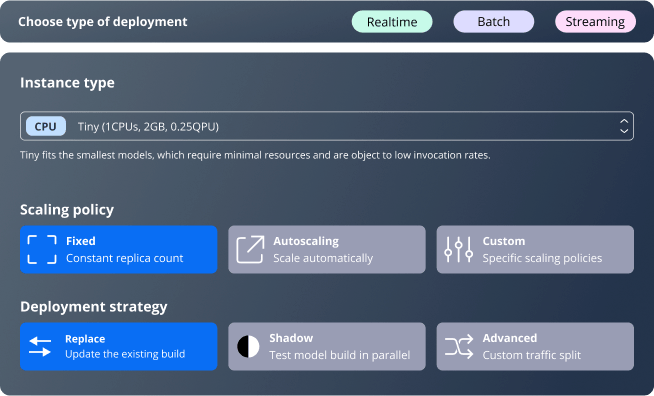Image resolution: width=654 pixels, height=396 pixels.
Task: Switch to Batch deployment type
Action: click(x=494, y=22)
